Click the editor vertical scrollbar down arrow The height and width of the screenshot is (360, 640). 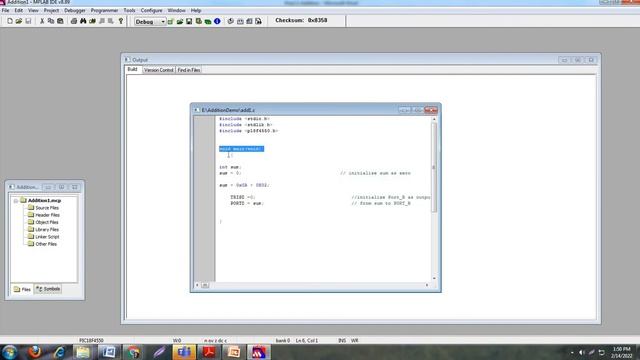point(434,278)
